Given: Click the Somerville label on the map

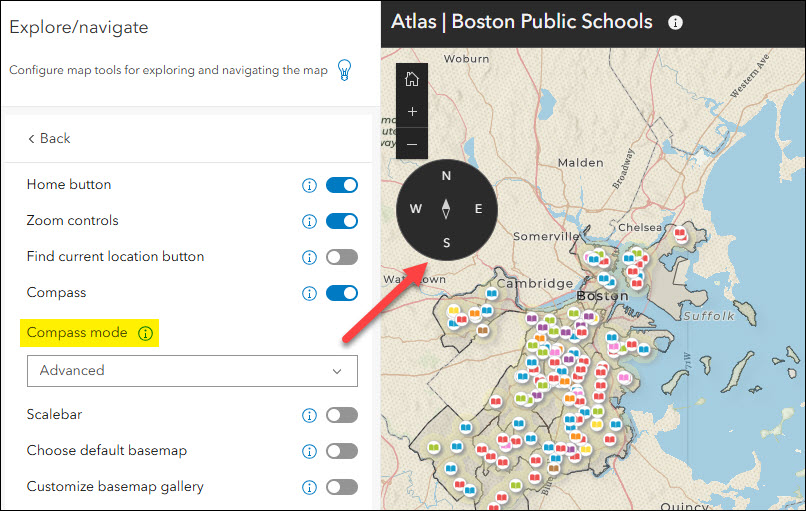Looking at the screenshot, I should [546, 236].
